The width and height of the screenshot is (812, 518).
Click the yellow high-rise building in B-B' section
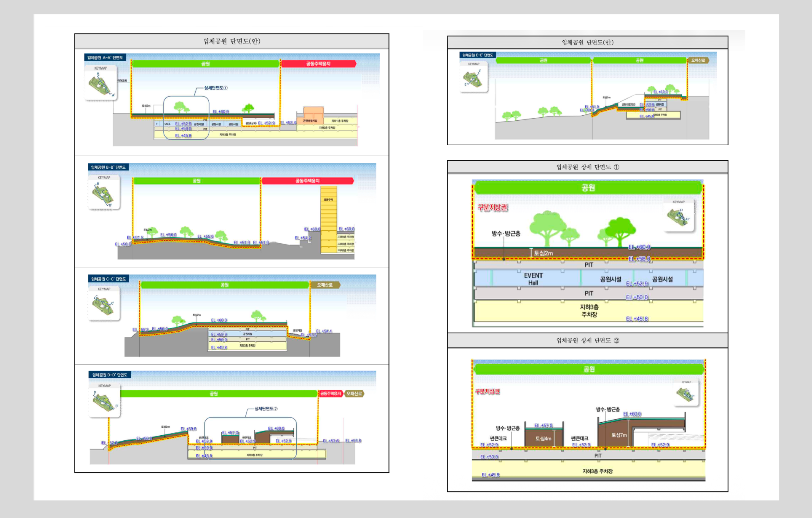coord(329,220)
